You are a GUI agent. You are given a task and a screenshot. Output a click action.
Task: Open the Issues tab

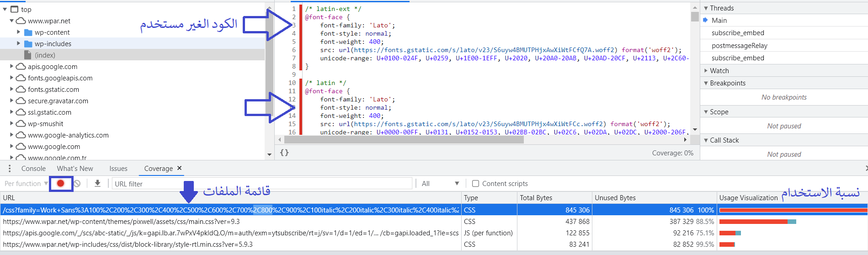118,169
